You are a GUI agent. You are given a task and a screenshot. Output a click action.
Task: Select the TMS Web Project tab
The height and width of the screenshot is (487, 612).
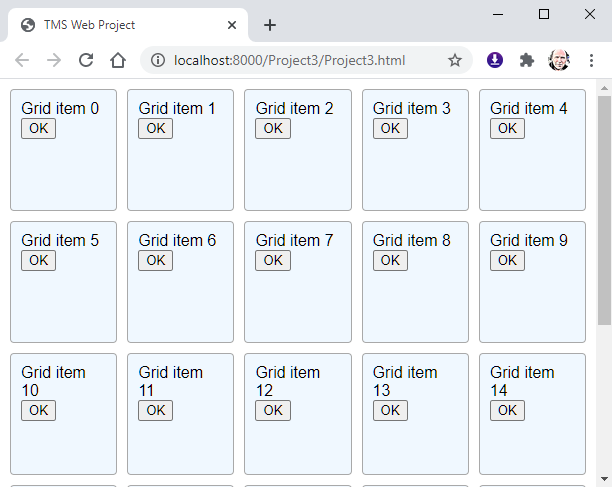(x=128, y=25)
